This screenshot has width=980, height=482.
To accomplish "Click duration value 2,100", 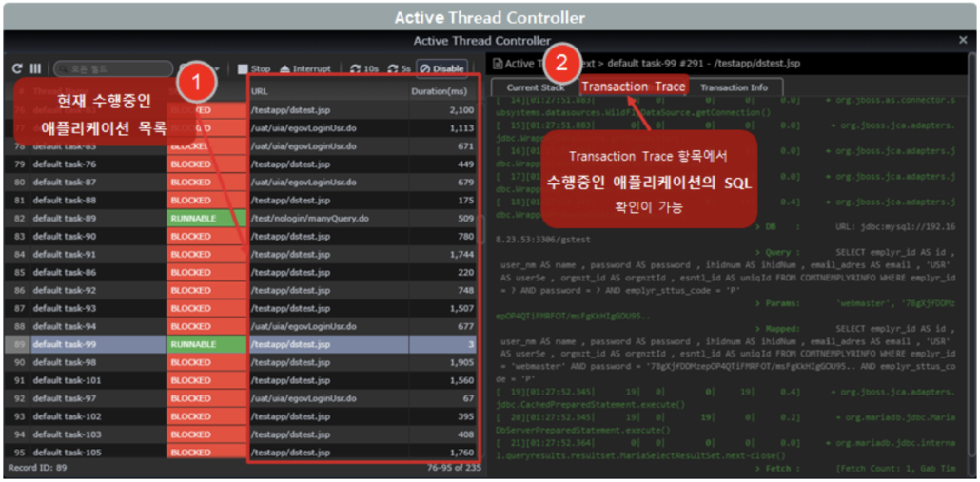I will tap(461, 110).
